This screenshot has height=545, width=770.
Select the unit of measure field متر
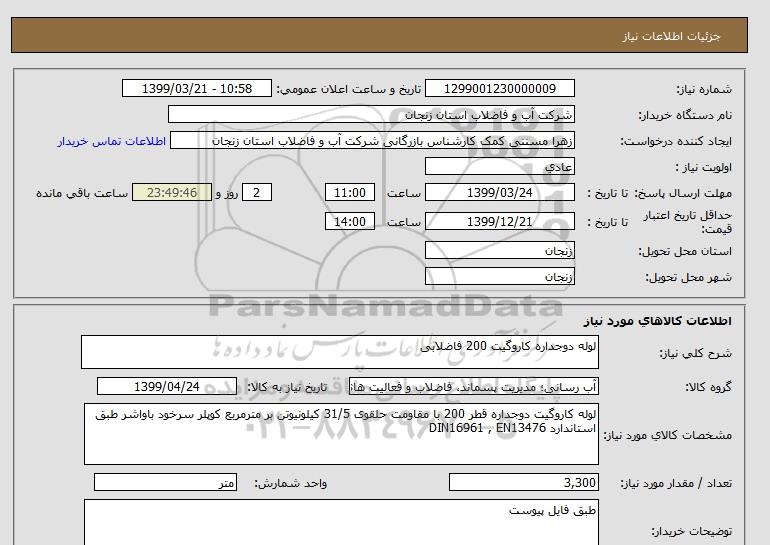tap(165, 483)
